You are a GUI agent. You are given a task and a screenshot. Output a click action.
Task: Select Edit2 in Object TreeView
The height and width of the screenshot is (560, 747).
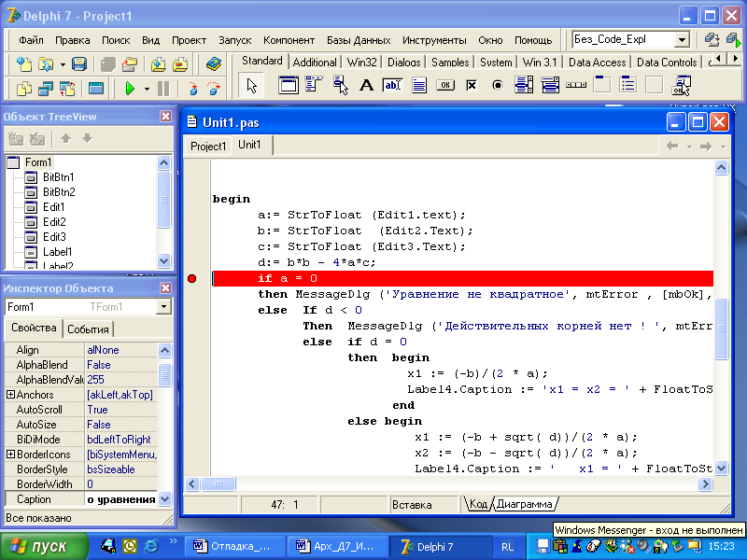54,222
